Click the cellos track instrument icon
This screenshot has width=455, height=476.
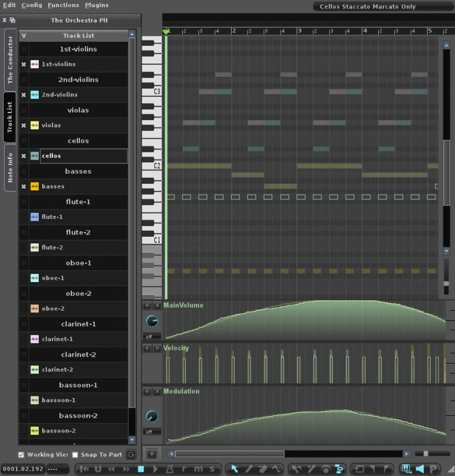[35, 156]
